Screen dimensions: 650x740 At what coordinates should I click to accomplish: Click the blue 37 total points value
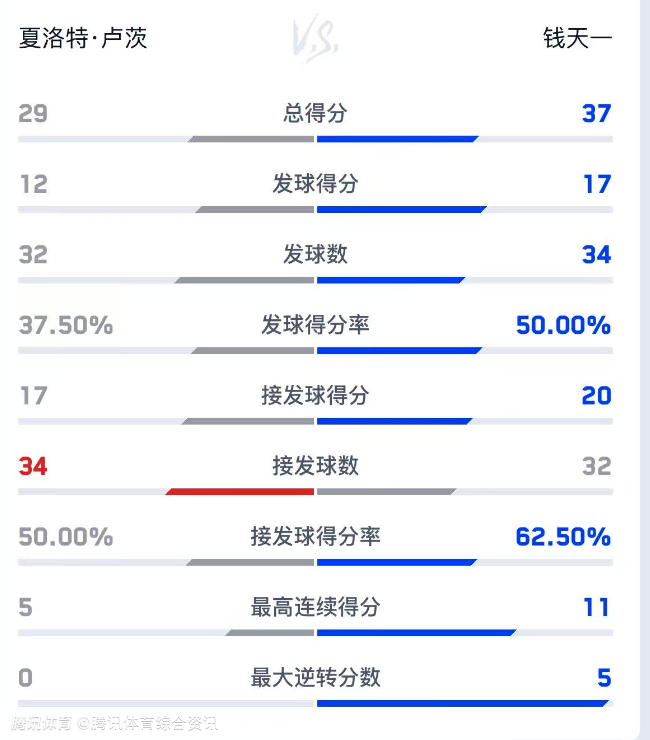(596, 113)
